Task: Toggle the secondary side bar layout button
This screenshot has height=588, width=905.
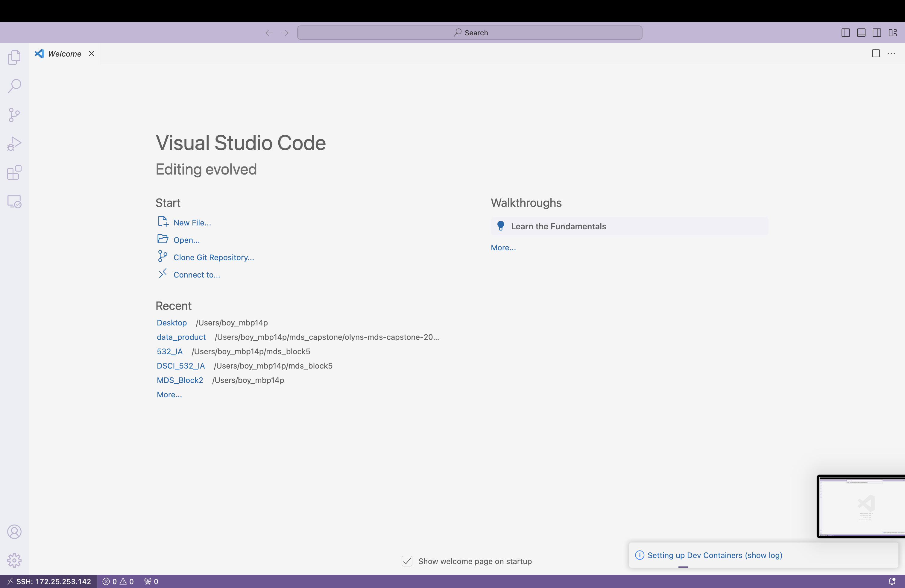Action: pos(877,33)
